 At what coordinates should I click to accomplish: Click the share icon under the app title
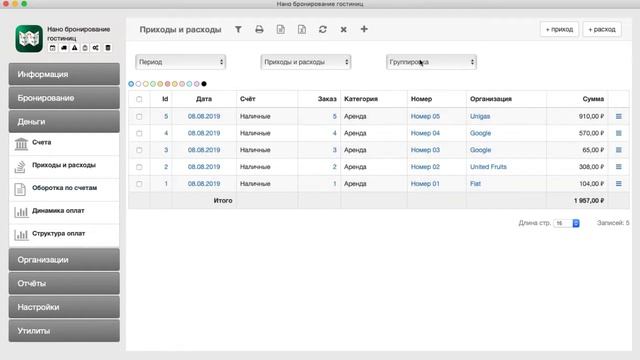[96, 48]
